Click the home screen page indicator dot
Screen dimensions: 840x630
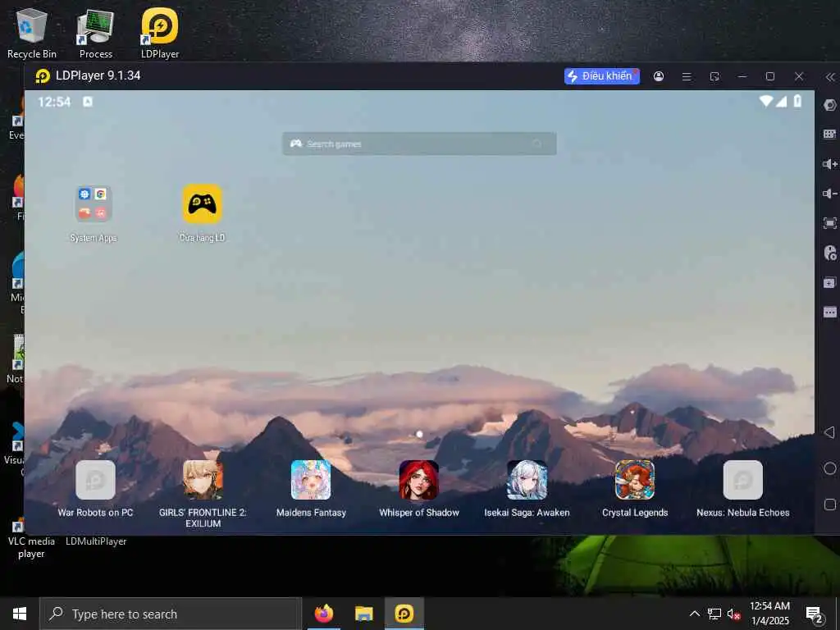(419, 435)
